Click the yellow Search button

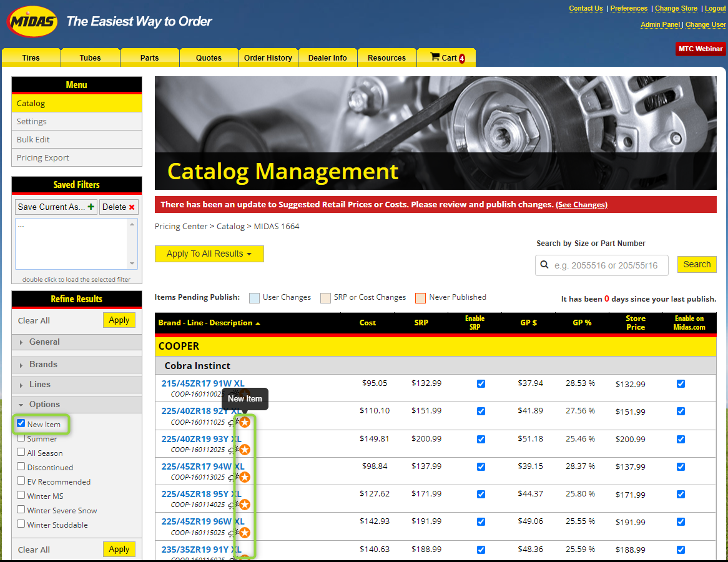(x=697, y=264)
